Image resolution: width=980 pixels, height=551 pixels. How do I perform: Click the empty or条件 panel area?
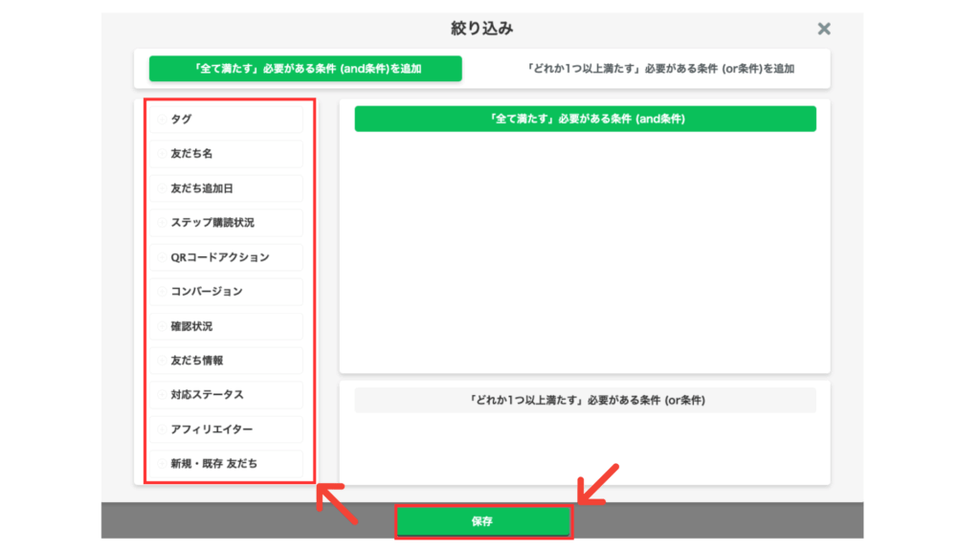(x=585, y=448)
